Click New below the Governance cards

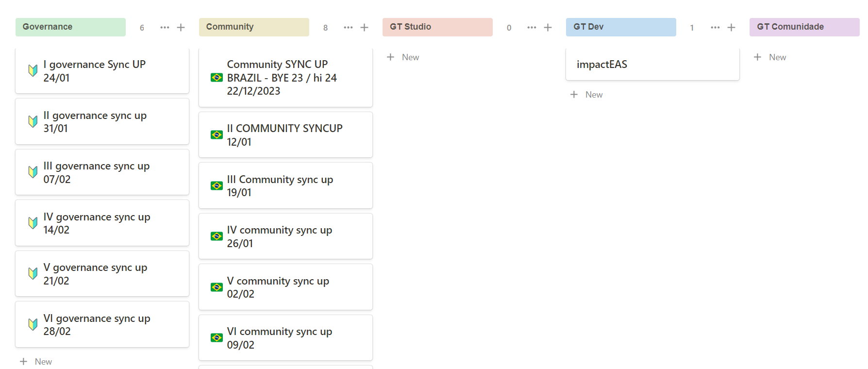tap(36, 362)
